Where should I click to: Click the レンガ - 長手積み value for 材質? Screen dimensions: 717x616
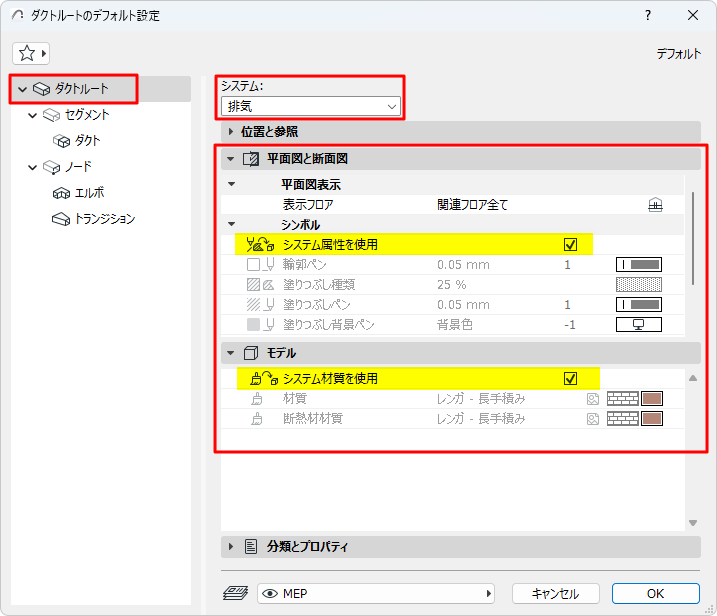coord(481,399)
